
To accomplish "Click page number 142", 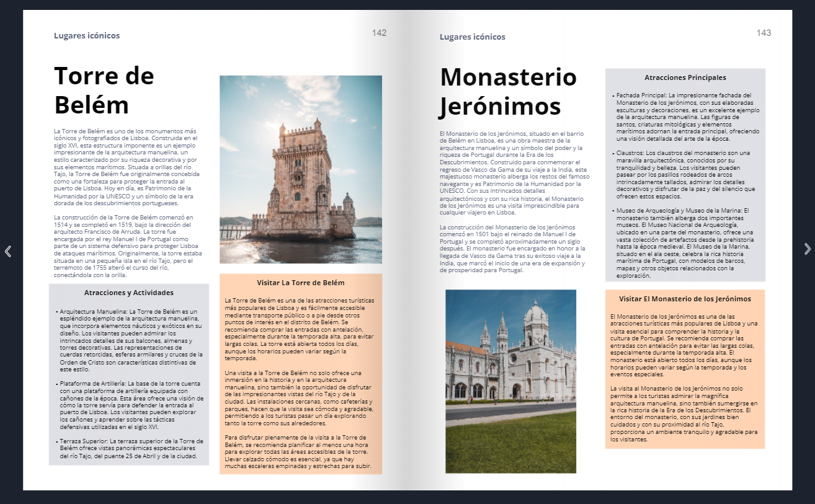I will coord(380,33).
